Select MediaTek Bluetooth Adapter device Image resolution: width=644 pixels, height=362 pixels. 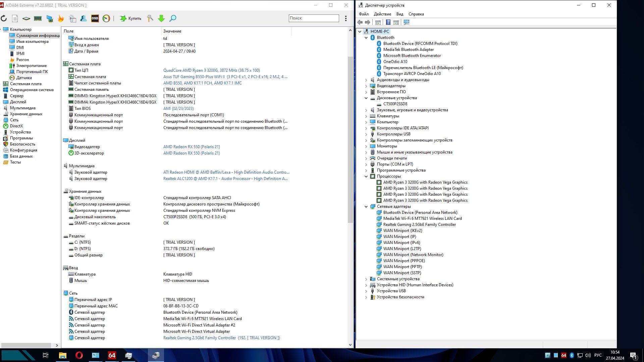[x=408, y=50]
